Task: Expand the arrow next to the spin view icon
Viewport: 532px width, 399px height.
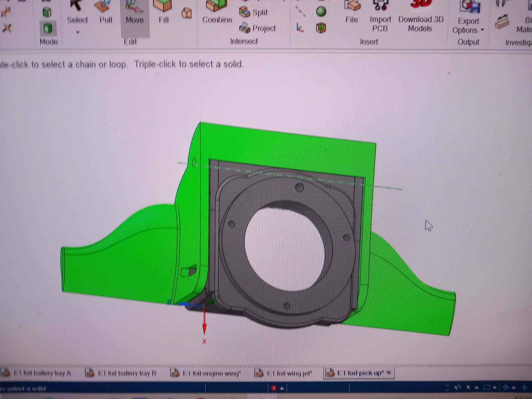Action: click(514, 388)
